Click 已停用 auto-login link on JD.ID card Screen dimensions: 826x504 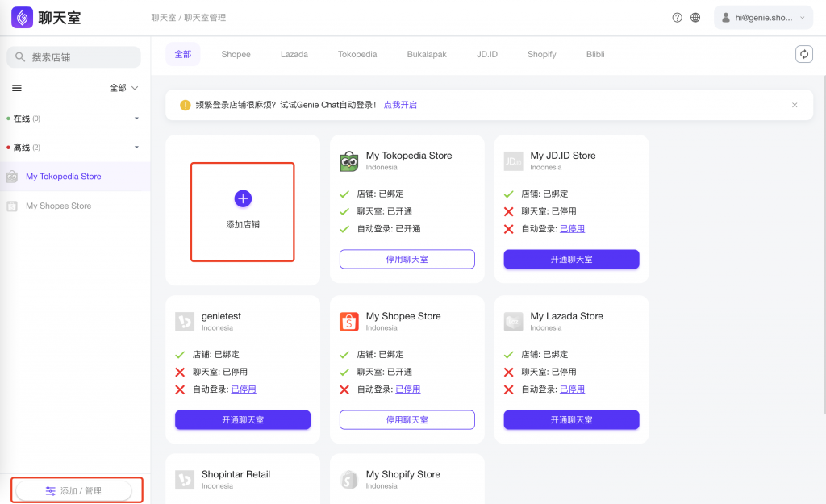572,228
